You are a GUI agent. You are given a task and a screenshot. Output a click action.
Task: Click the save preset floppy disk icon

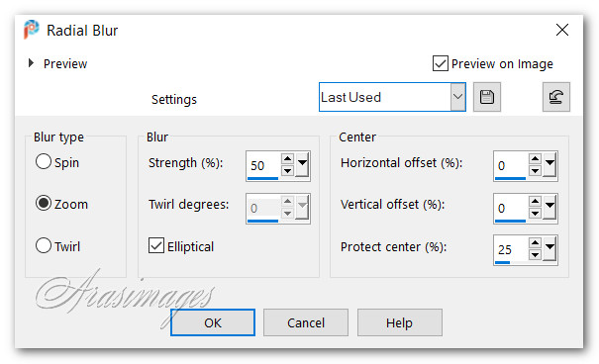487,97
